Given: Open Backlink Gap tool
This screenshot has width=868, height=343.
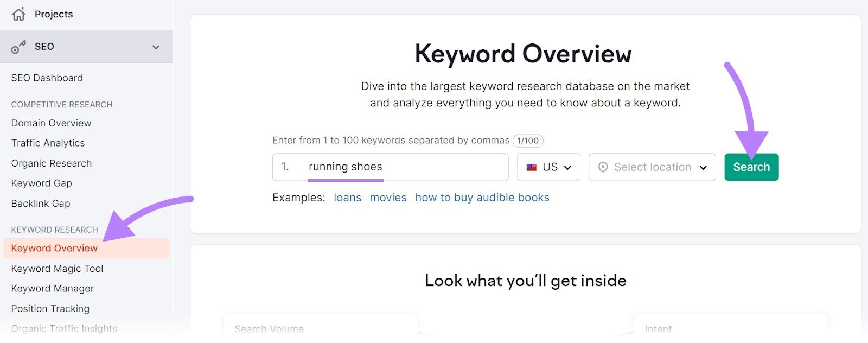Looking at the screenshot, I should click(x=41, y=204).
